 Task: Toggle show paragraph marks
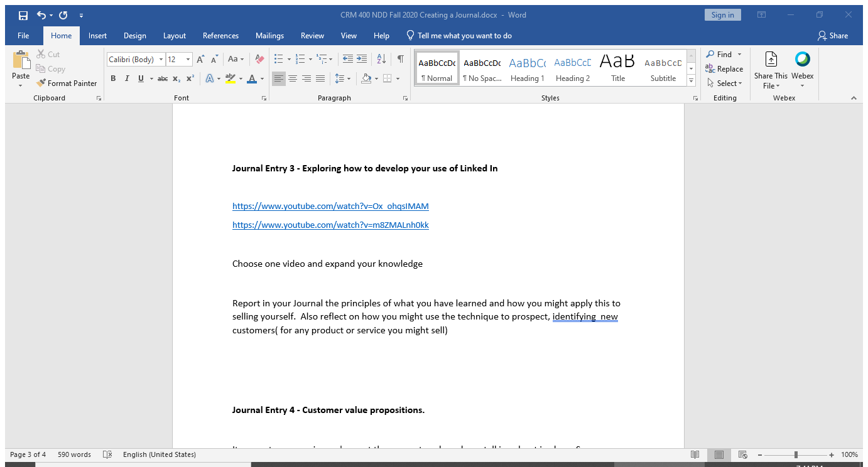[400, 59]
